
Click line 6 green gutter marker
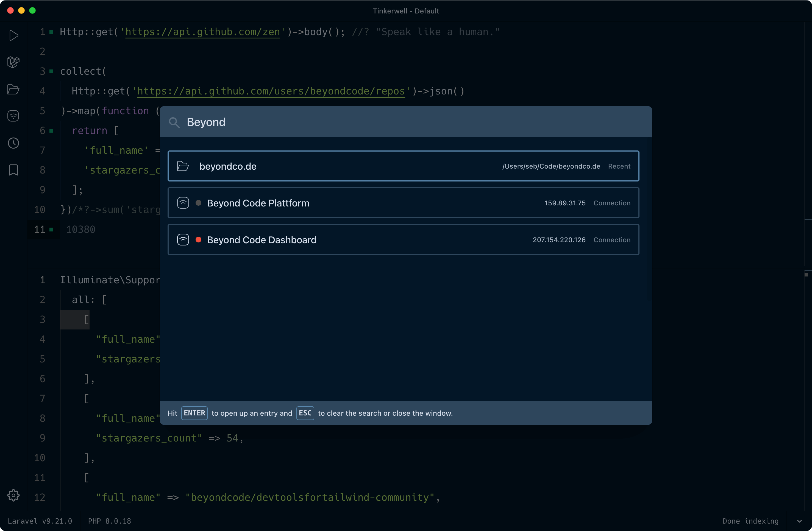[51, 131]
